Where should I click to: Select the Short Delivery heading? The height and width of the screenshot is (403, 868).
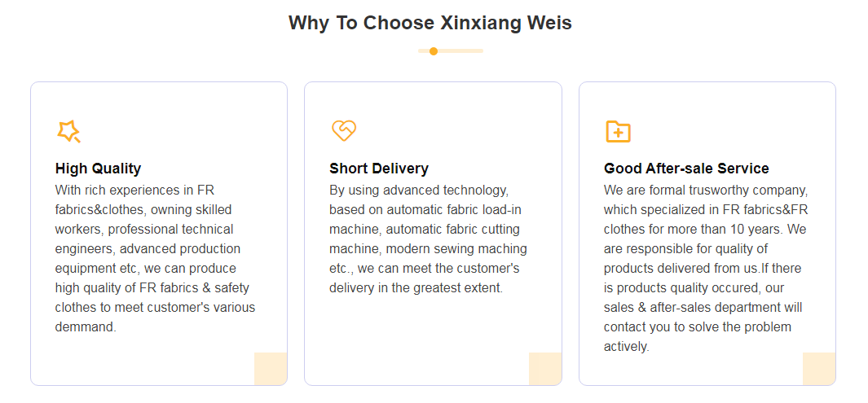pos(378,169)
